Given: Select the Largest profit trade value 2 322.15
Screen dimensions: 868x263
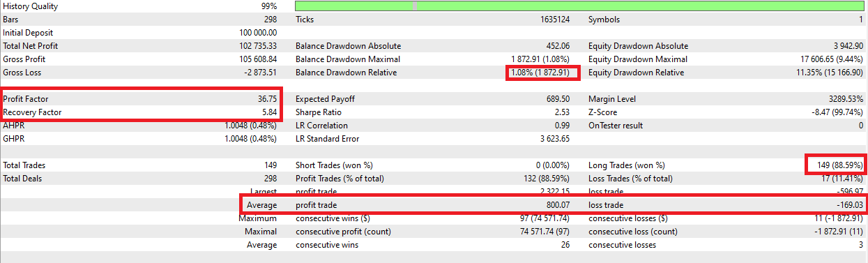Looking at the screenshot, I should tap(555, 192).
